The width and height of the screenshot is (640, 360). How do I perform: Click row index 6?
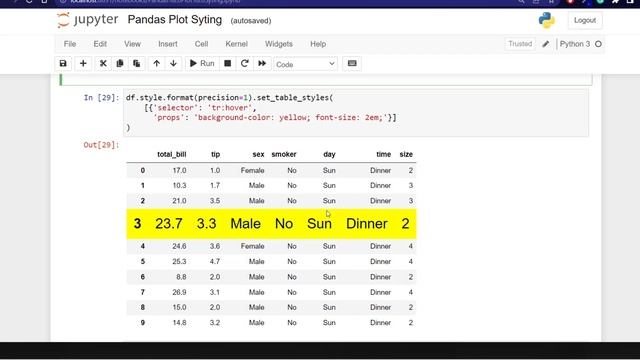coord(142,277)
